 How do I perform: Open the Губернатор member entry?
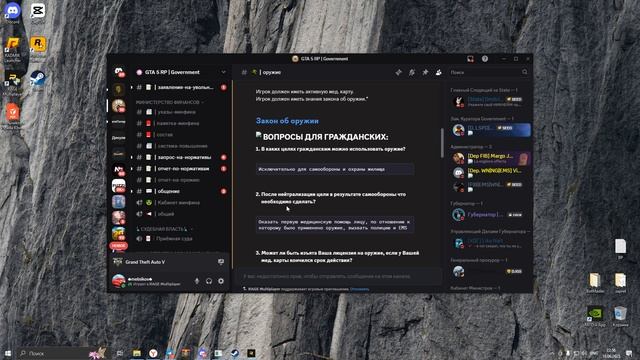pos(491,215)
